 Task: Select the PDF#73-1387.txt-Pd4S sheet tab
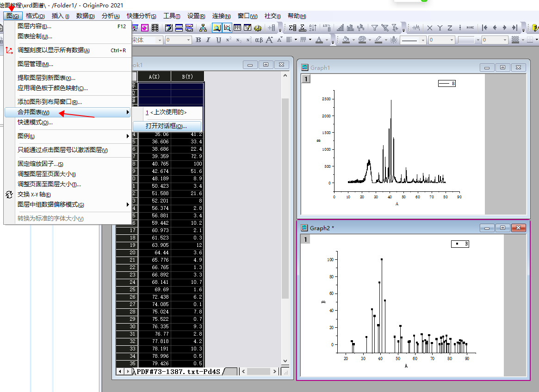(179, 371)
